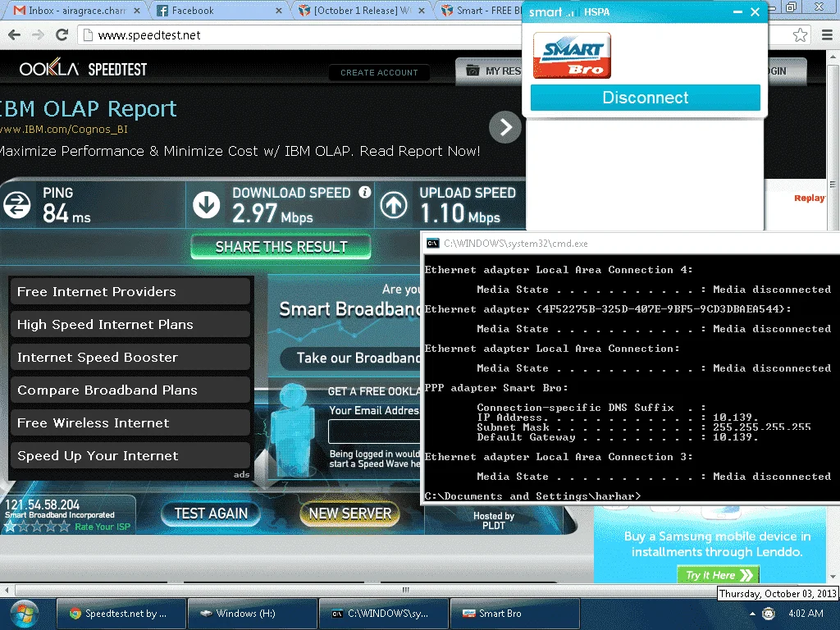The width and height of the screenshot is (840, 630).
Task: Close the Facebook tab
Action: [279, 11]
